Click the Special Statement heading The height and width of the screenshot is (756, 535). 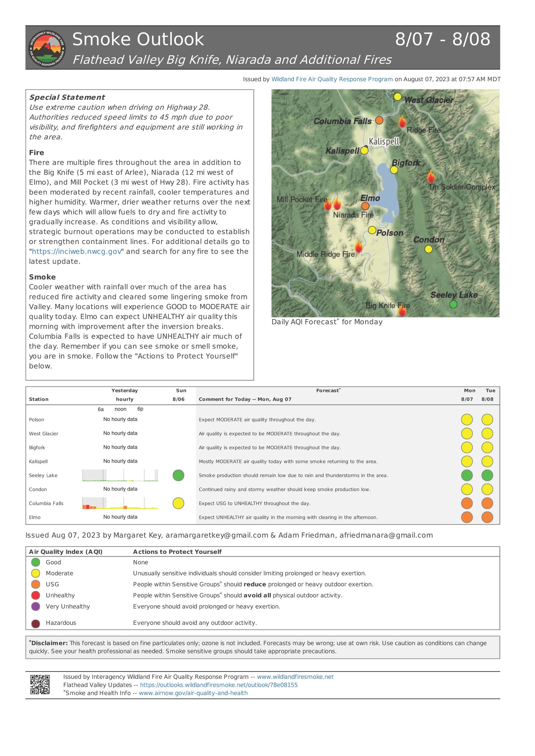67,97
